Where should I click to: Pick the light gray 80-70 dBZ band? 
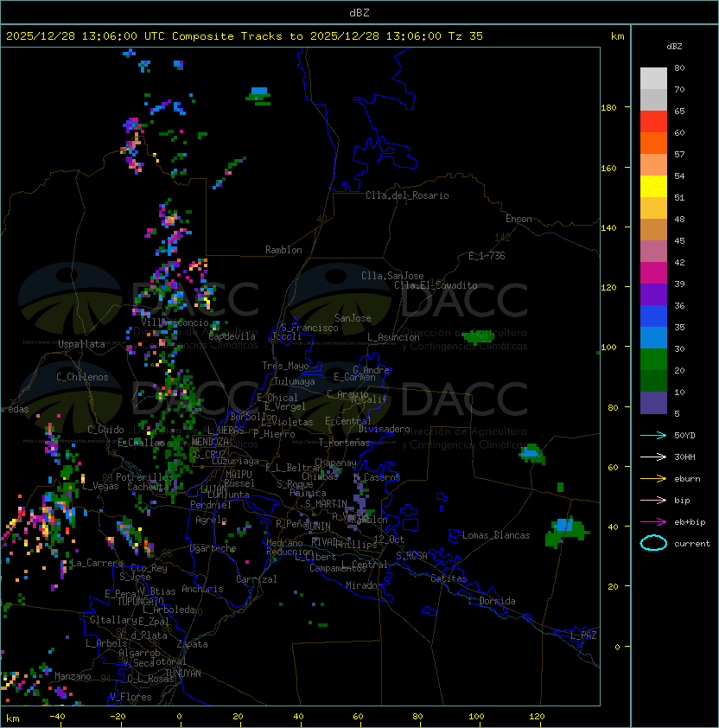[x=653, y=79]
